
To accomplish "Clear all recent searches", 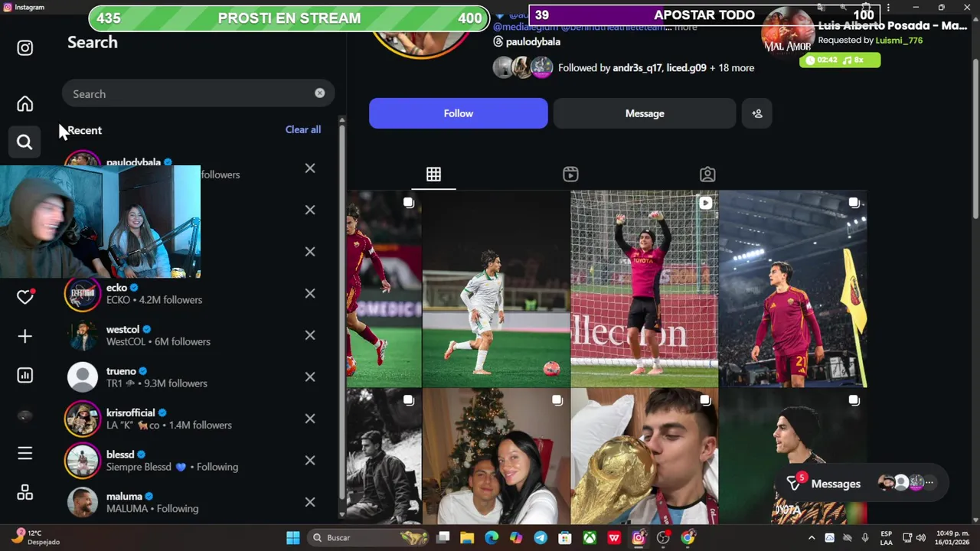I will pyautogui.click(x=303, y=129).
